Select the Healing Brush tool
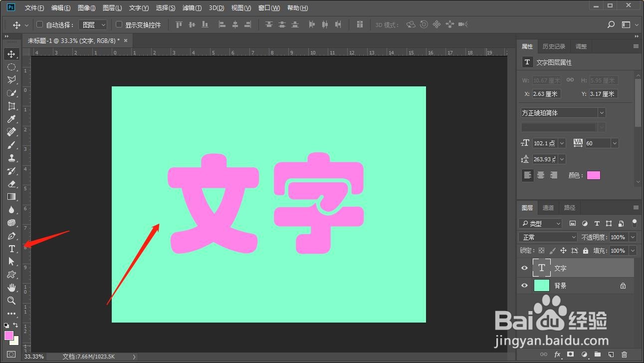644x363 pixels. coord(11,132)
